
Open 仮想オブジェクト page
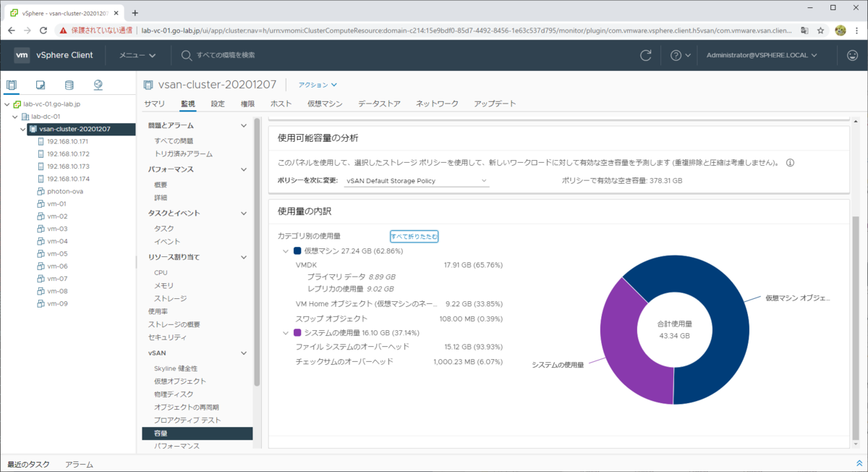coord(180,381)
